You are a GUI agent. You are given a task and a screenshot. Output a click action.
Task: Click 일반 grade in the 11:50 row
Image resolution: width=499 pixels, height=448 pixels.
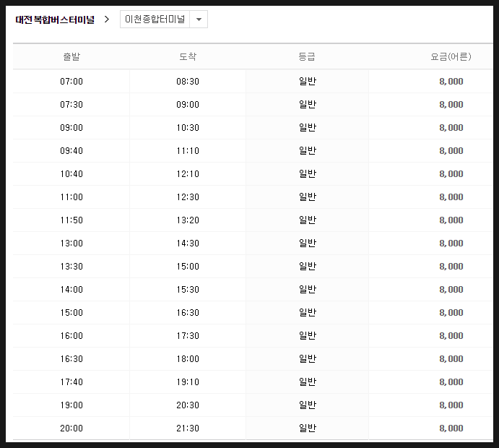(x=308, y=220)
